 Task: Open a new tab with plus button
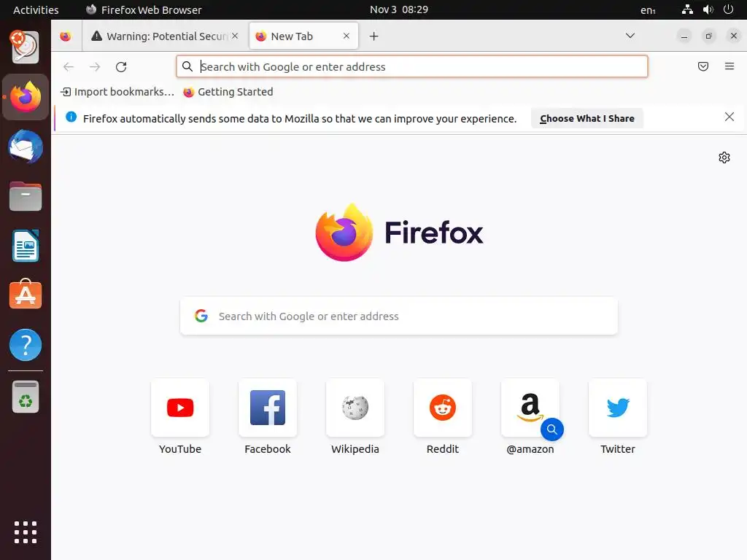point(374,36)
